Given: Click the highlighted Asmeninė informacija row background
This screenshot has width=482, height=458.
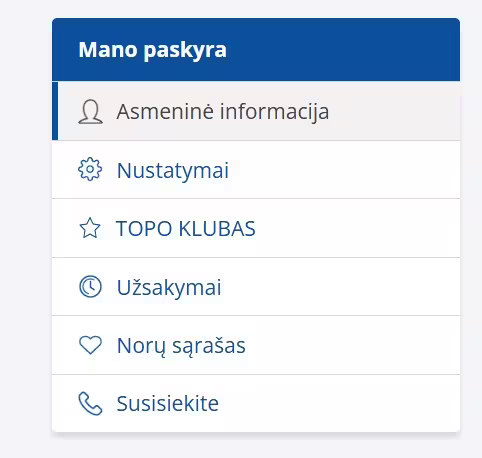Looking at the screenshot, I should [393, 111].
